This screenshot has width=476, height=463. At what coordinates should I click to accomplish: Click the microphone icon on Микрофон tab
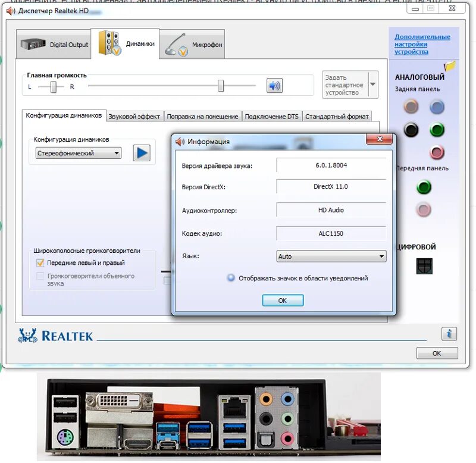[176, 45]
